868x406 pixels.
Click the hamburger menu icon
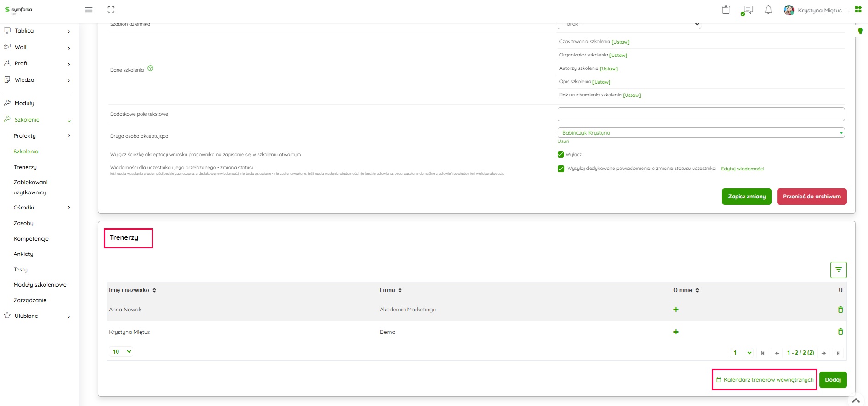[x=89, y=10]
